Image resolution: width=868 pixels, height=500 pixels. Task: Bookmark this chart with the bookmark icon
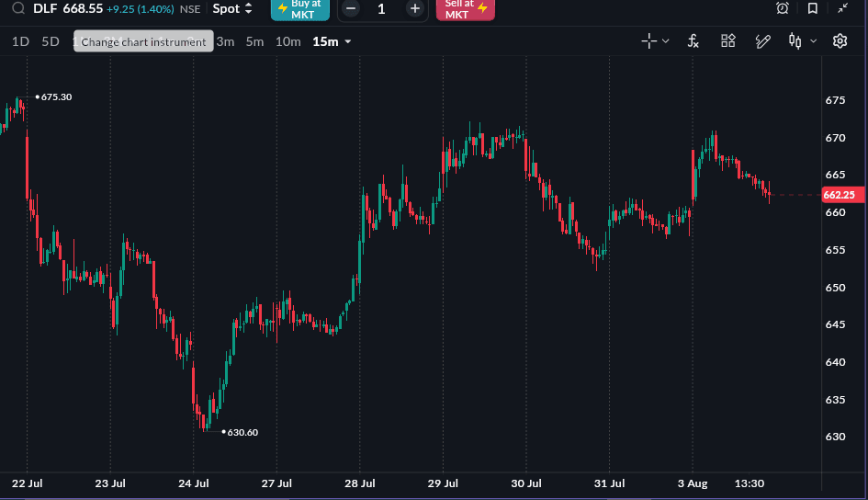(x=813, y=8)
